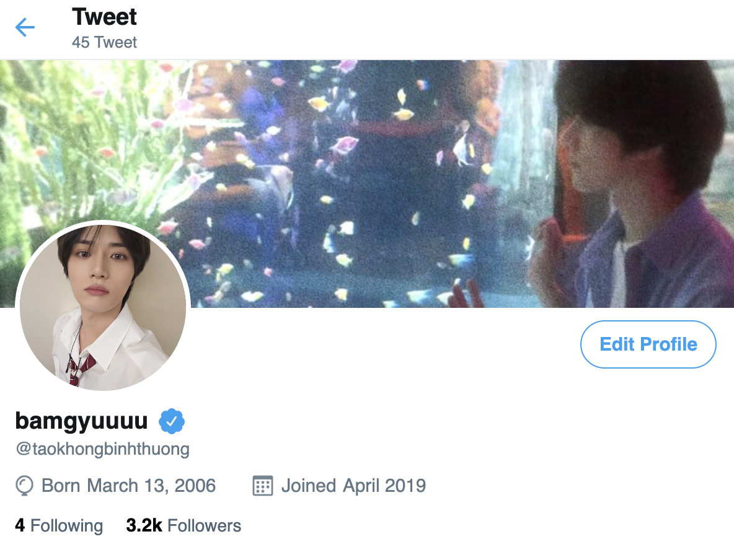Viewport: 734px width, 560px height.
Task: Click the Born March 13, 2006 text
Action: [129, 486]
